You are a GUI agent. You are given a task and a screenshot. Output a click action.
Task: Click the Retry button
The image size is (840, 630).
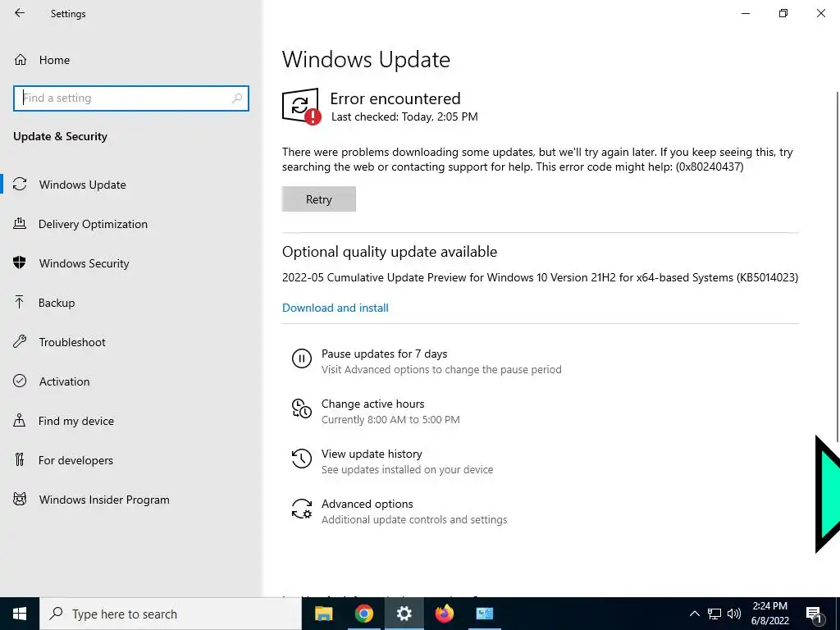point(319,199)
